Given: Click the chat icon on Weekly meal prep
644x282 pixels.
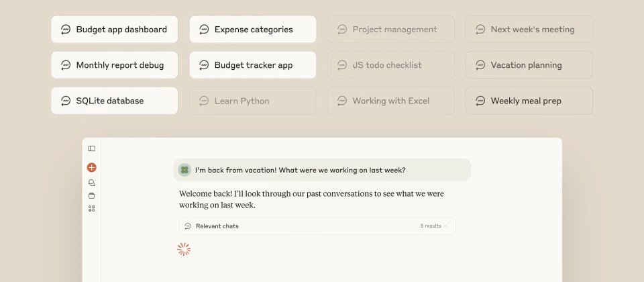Looking at the screenshot, I should (x=480, y=101).
